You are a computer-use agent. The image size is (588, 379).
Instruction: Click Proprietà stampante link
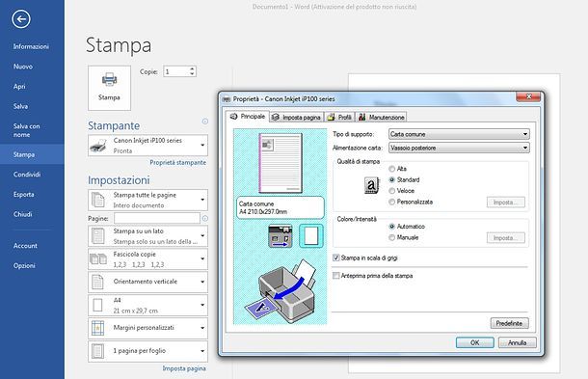coord(177,162)
